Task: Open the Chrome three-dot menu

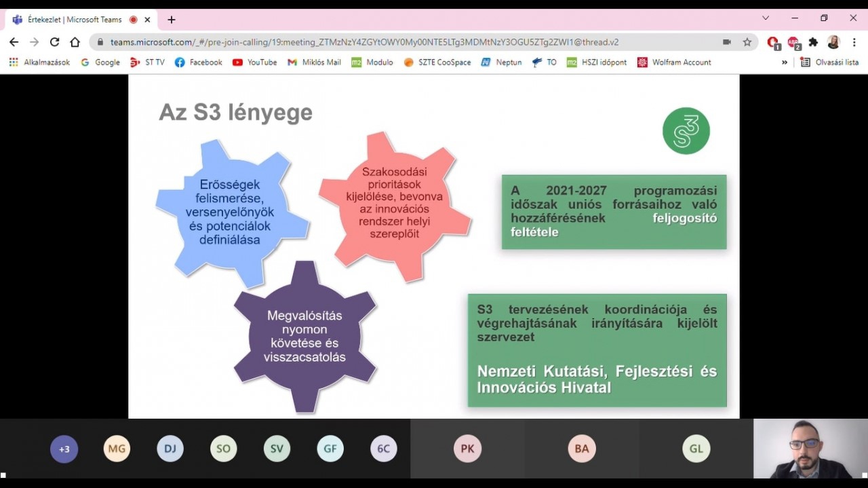Action: [x=854, y=42]
